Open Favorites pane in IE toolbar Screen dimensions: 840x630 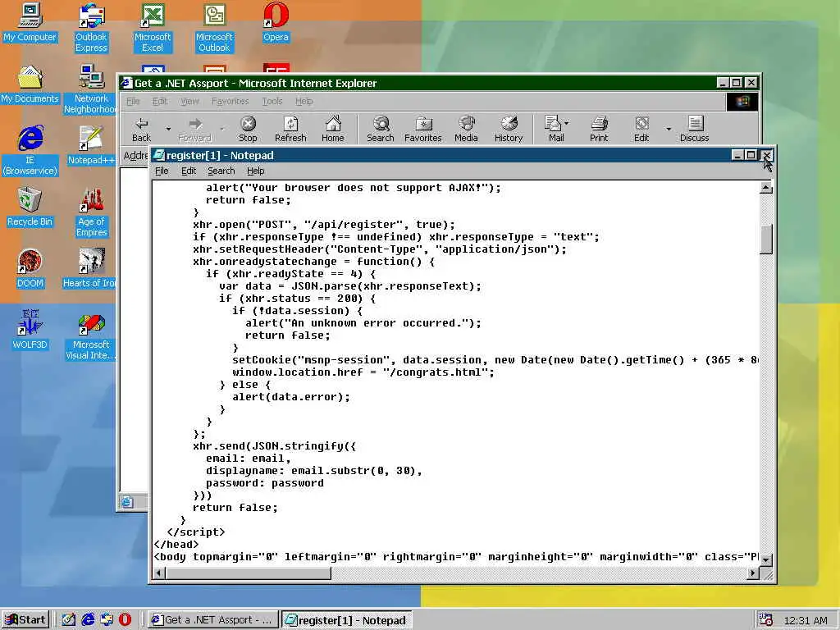[x=423, y=130]
